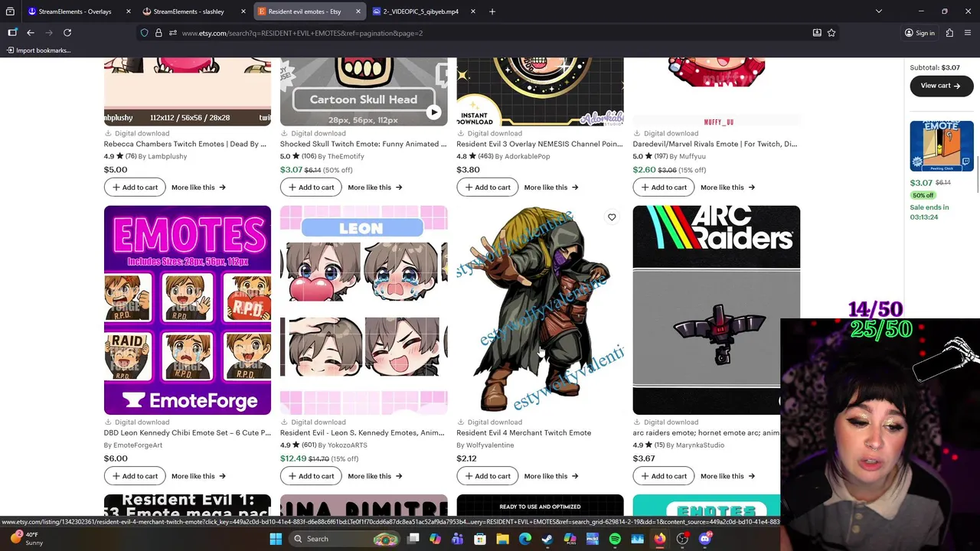Screen dimensions: 980x551
Task: Open cart item emote thumbnail in sidebar
Action: point(942,146)
